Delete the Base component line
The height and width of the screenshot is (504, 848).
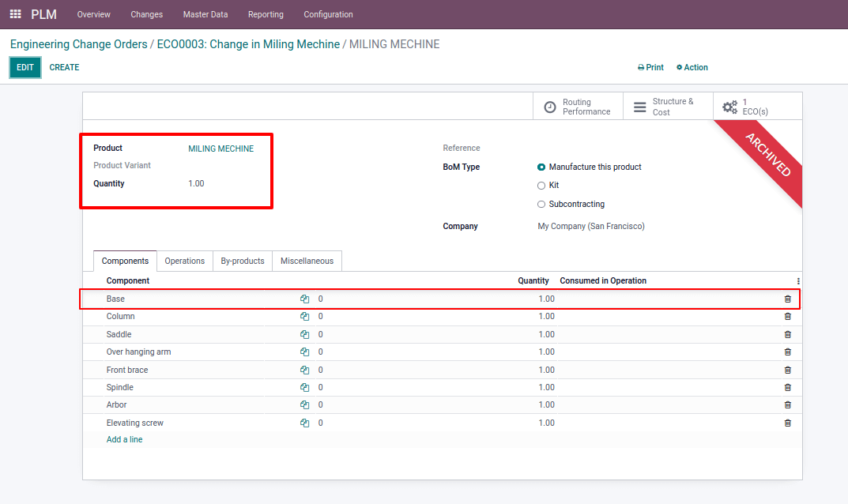click(x=787, y=299)
